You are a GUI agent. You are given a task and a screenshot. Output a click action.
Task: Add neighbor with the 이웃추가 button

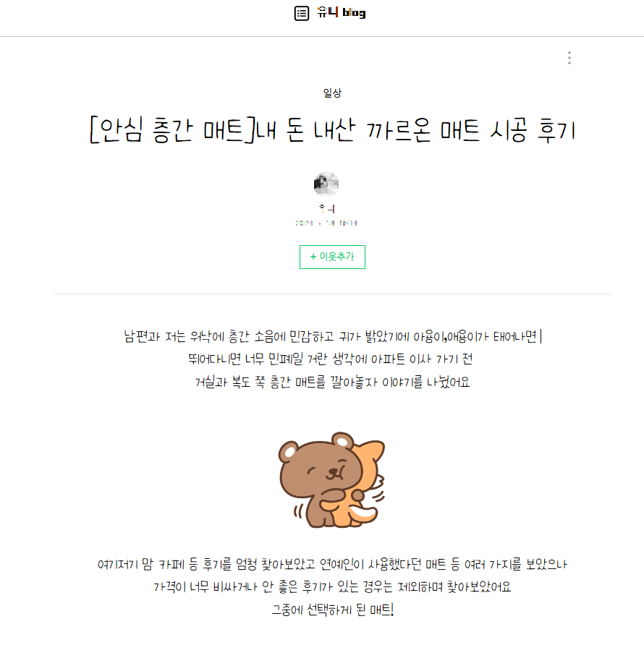coord(332,257)
